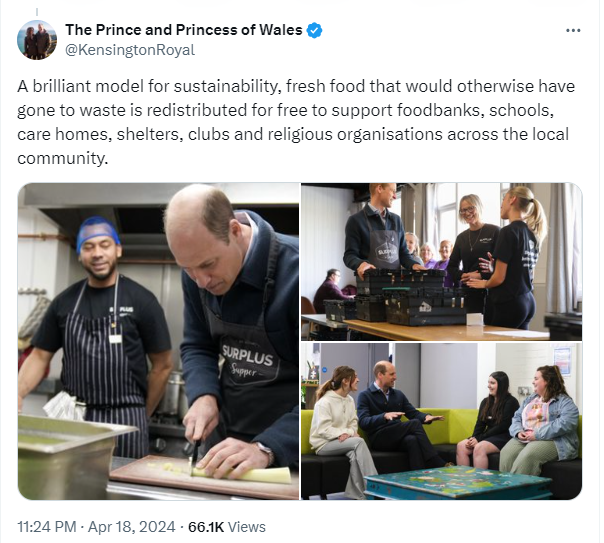Open the kitchen leek-chopping photo
Image resolution: width=604 pixels, height=543 pixels.
tap(158, 341)
